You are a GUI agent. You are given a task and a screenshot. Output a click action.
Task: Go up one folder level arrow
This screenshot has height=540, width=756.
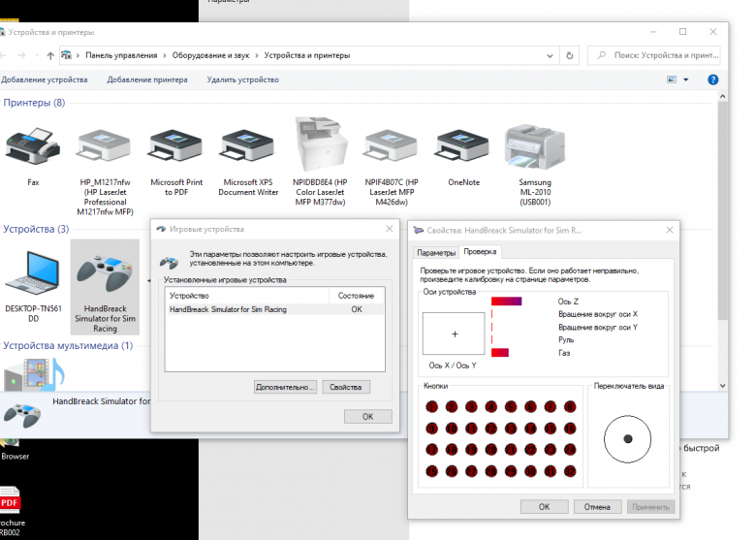[x=50, y=55]
